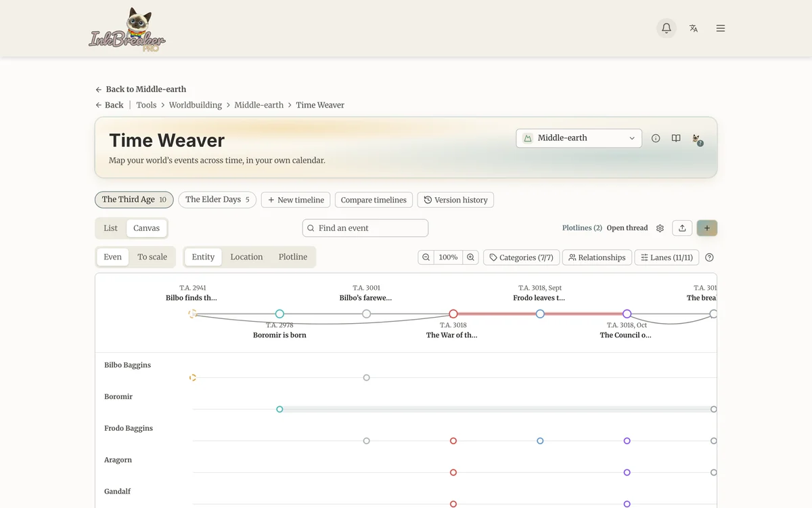Toggle Relationships display
This screenshot has width=812, height=508.
[x=597, y=257]
